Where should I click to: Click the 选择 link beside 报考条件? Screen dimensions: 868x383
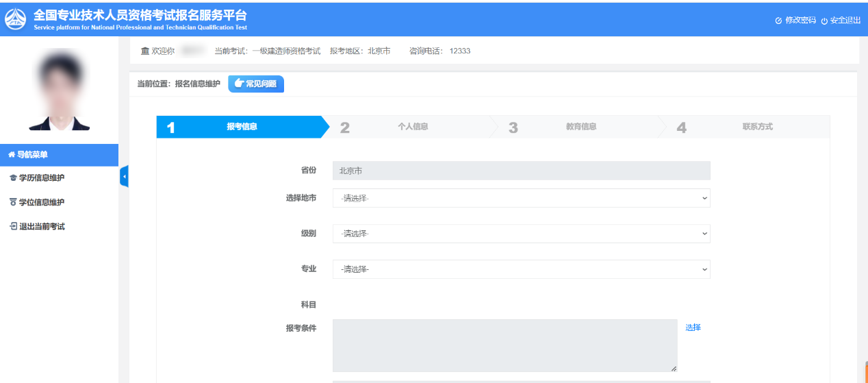click(x=693, y=328)
